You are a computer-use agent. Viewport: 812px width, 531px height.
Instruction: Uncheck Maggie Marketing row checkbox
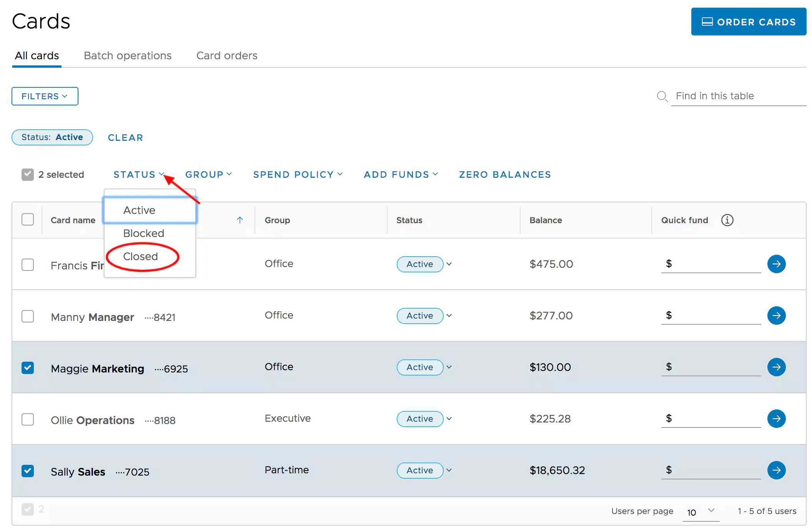coord(28,368)
